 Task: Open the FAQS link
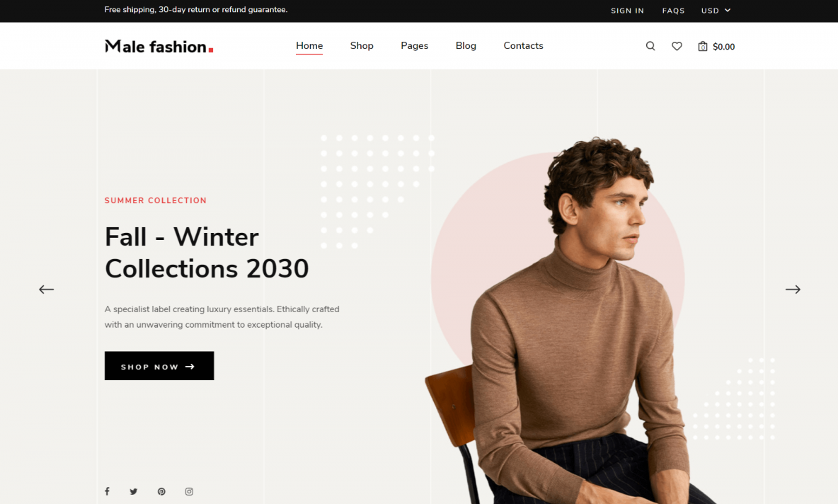click(x=673, y=11)
